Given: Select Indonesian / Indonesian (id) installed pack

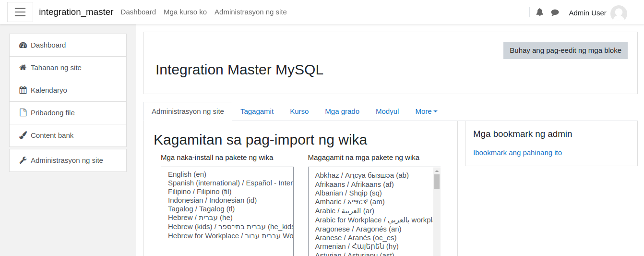Looking at the screenshot, I should 227,200.
